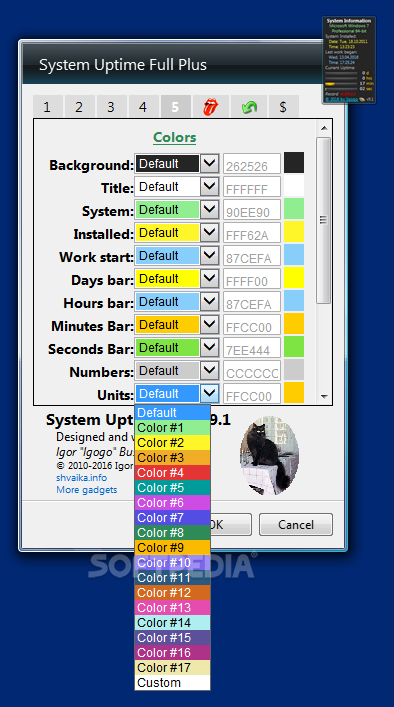Choose Color #13 pink option
Image resolution: width=394 pixels, height=707 pixels.
(x=173, y=607)
